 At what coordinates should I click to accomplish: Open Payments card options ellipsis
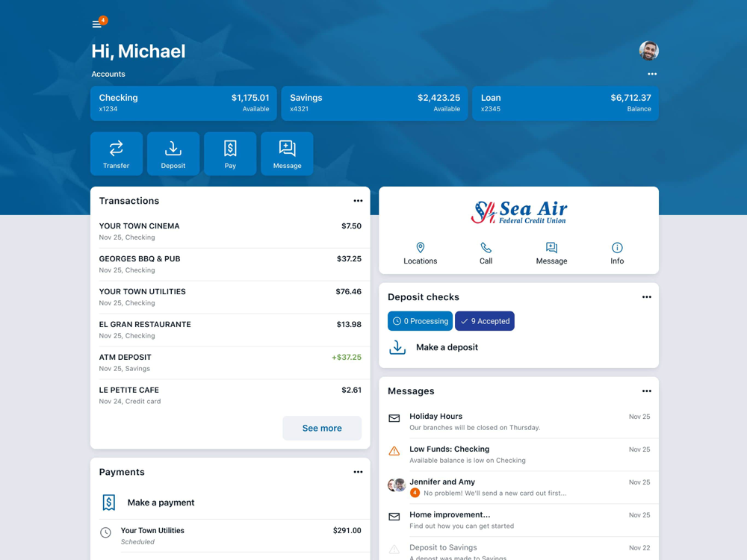[x=358, y=472]
